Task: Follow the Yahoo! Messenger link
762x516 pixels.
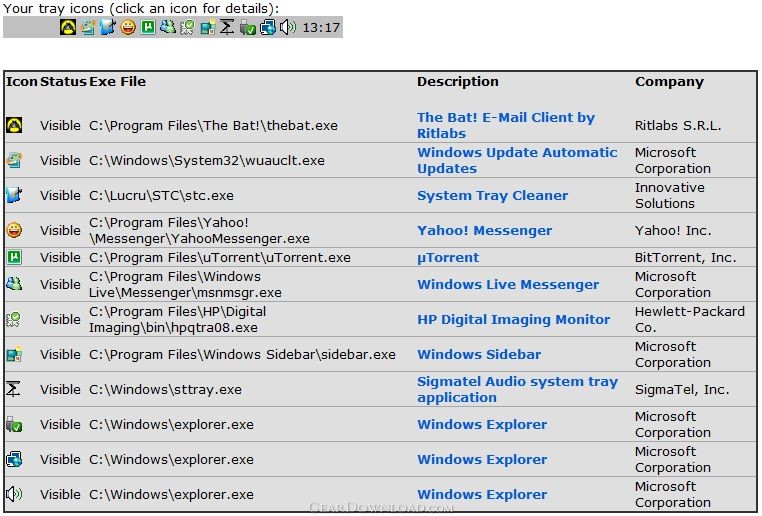Action: 484,230
